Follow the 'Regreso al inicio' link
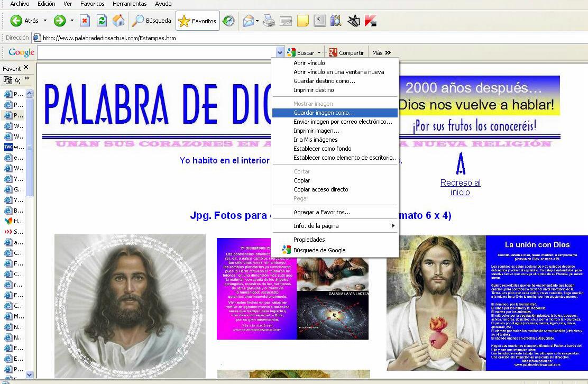This screenshot has height=384, width=588. coord(460,187)
